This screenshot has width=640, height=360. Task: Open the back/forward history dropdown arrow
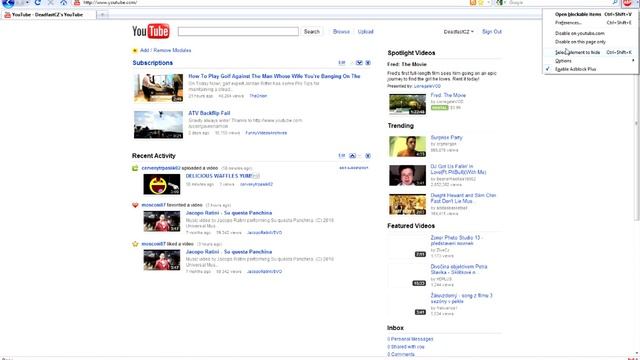27,3
